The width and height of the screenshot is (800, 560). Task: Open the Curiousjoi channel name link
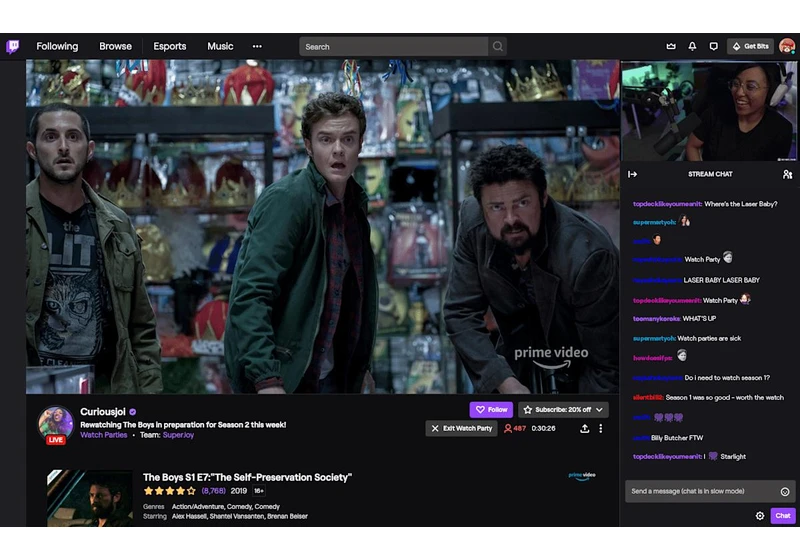tap(103, 412)
